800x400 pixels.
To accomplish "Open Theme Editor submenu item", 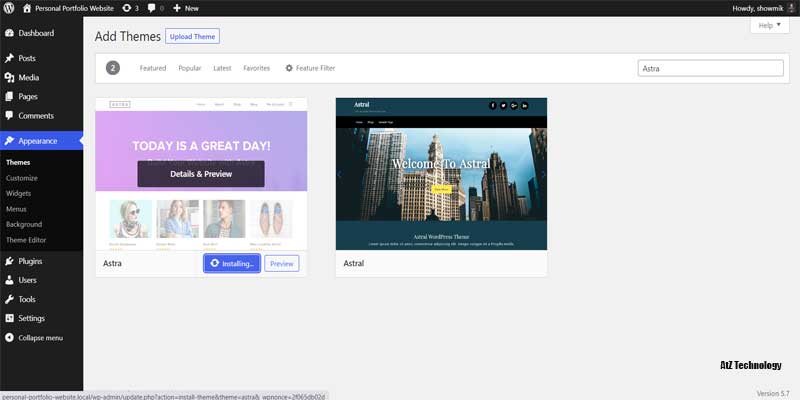I will click(26, 240).
